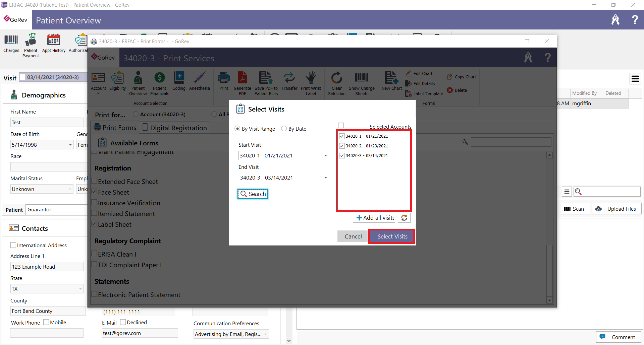Open Eligibility in Print Services toolbar
Image resolution: width=644 pixels, height=345 pixels.
coord(117,81)
